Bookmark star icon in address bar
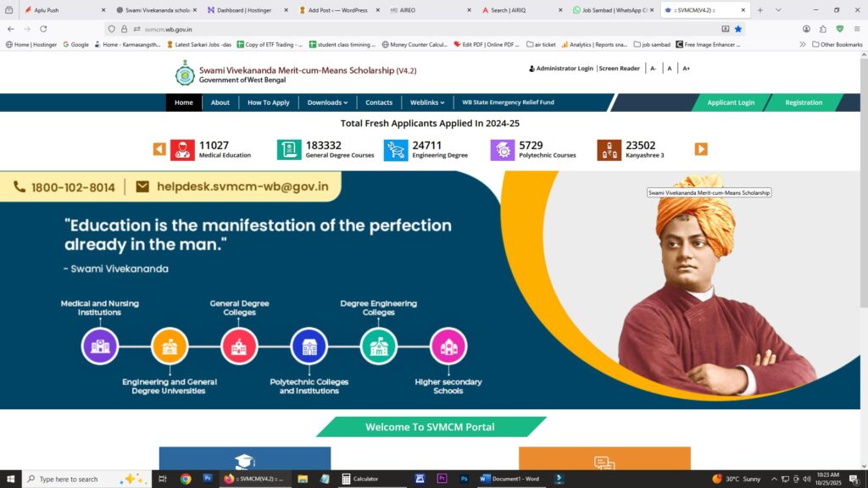868x488 pixels. [738, 29]
